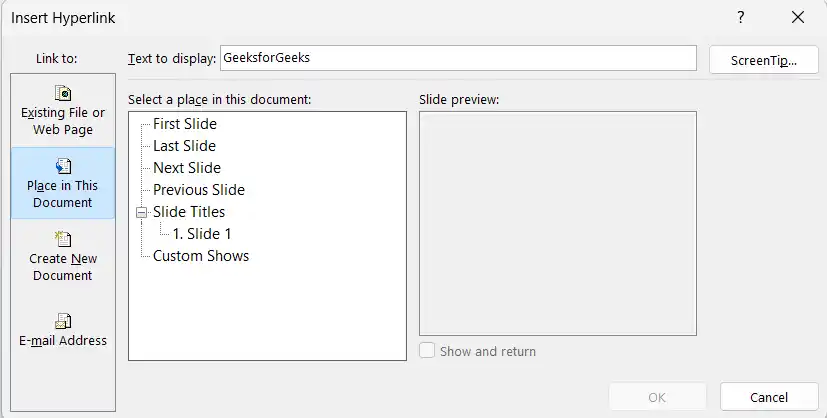Click the Slide preview pane
Screen dimensions: 827x418
[x=558, y=223]
